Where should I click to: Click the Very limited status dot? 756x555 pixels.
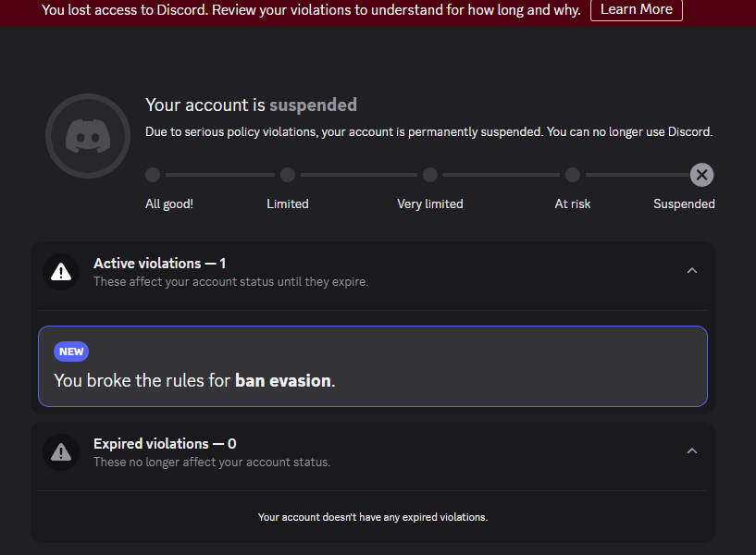429,175
